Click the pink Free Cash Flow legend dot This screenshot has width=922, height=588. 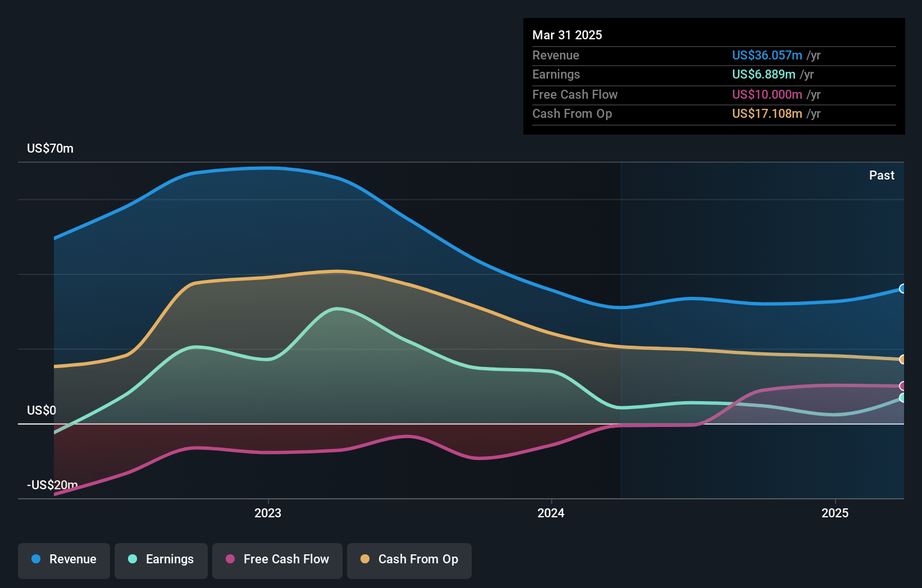click(x=230, y=559)
